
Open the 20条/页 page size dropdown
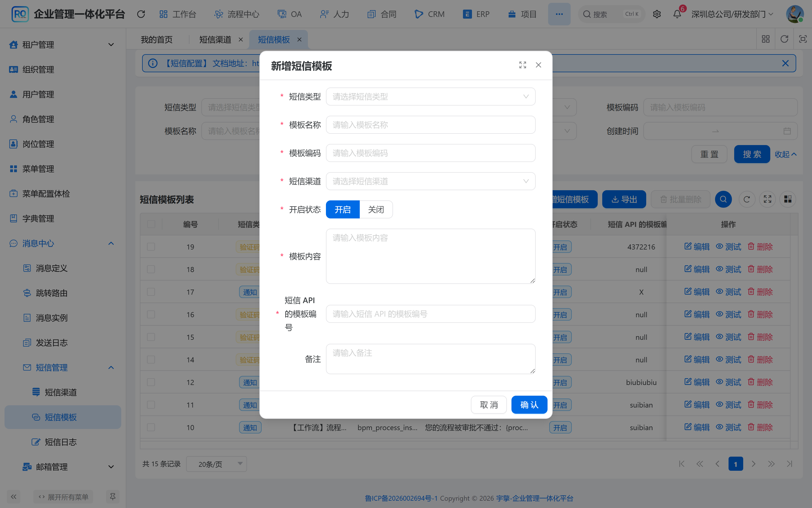click(x=217, y=464)
